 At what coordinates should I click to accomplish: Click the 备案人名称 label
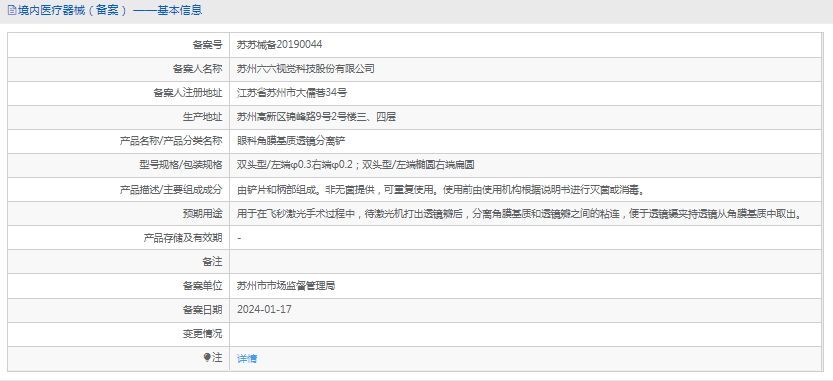tap(197, 69)
